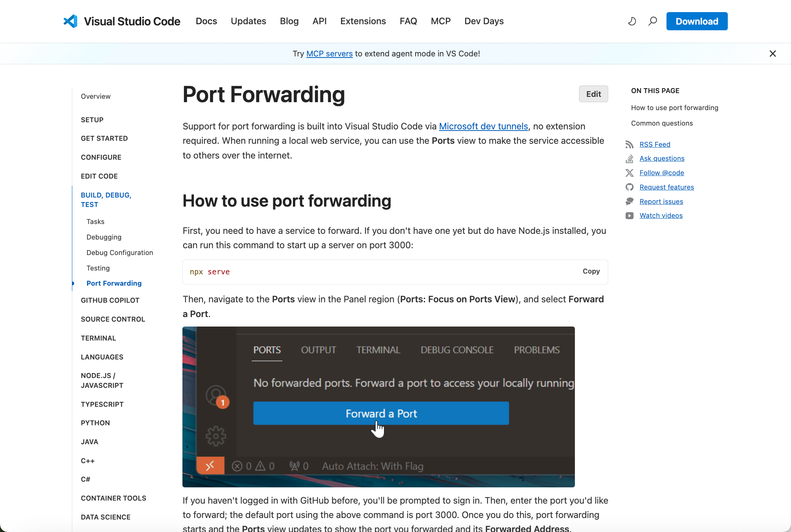Open site search with magnifier icon
791x532 pixels.
point(652,21)
